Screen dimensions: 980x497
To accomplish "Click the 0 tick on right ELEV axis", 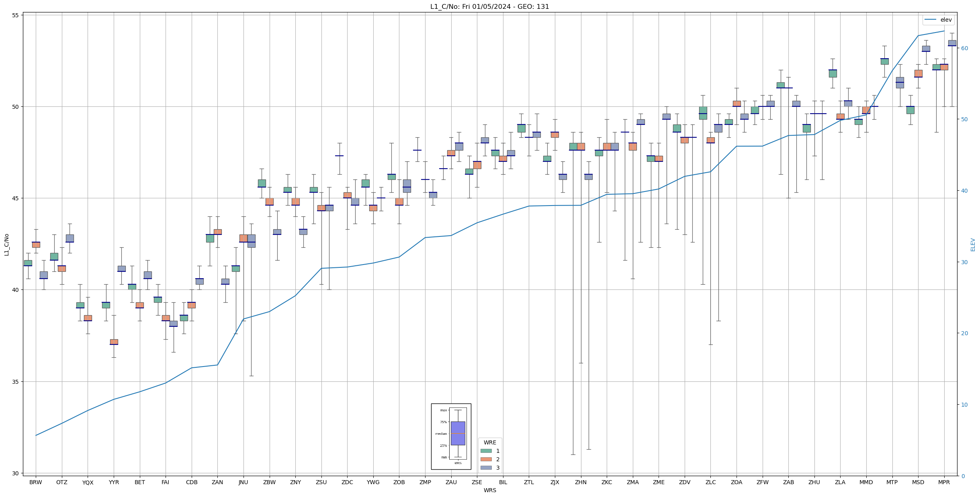I will (x=962, y=476).
